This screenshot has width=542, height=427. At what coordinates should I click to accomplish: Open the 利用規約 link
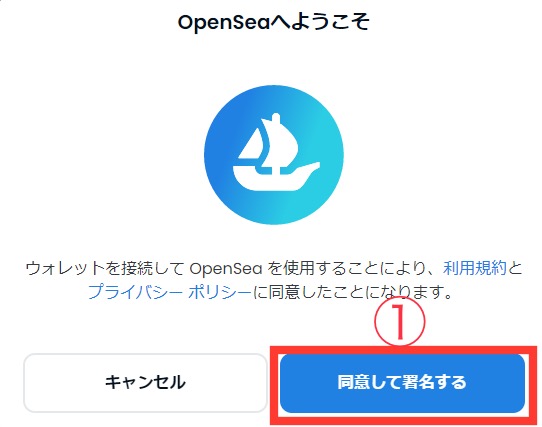point(475,268)
